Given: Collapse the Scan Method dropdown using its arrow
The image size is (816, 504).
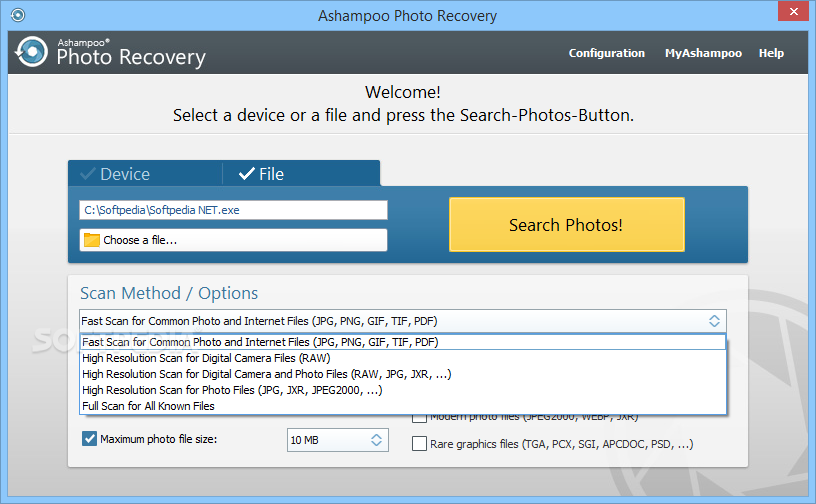Looking at the screenshot, I should (x=714, y=321).
